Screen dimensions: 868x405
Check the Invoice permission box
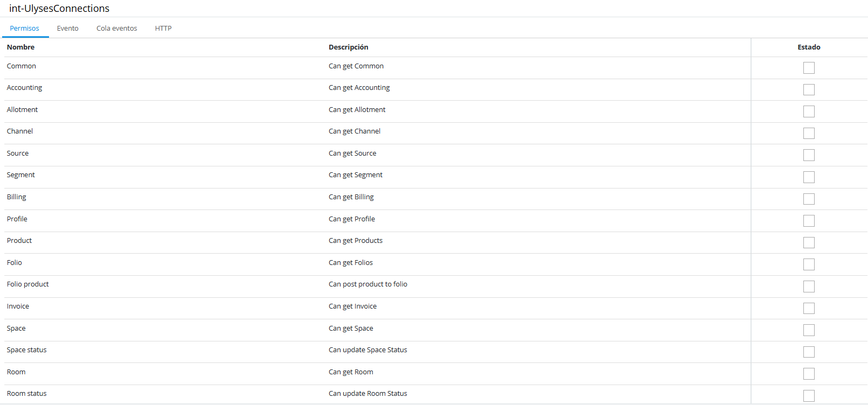[809, 308]
